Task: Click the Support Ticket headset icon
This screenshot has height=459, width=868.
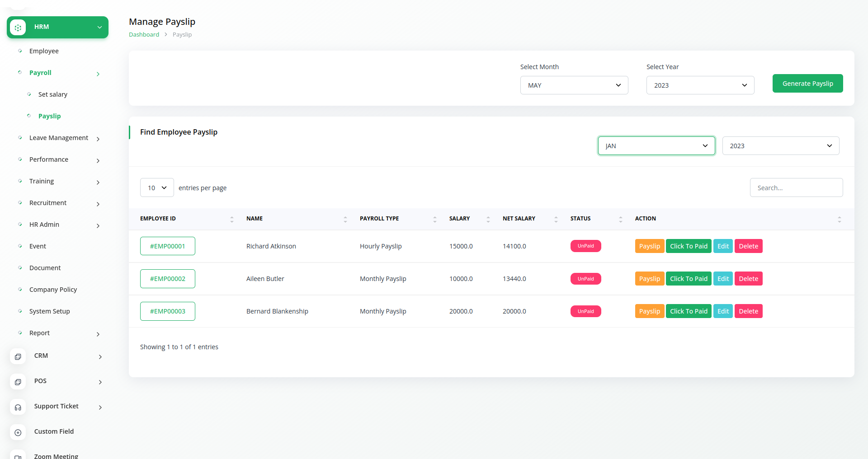Action: (18, 407)
